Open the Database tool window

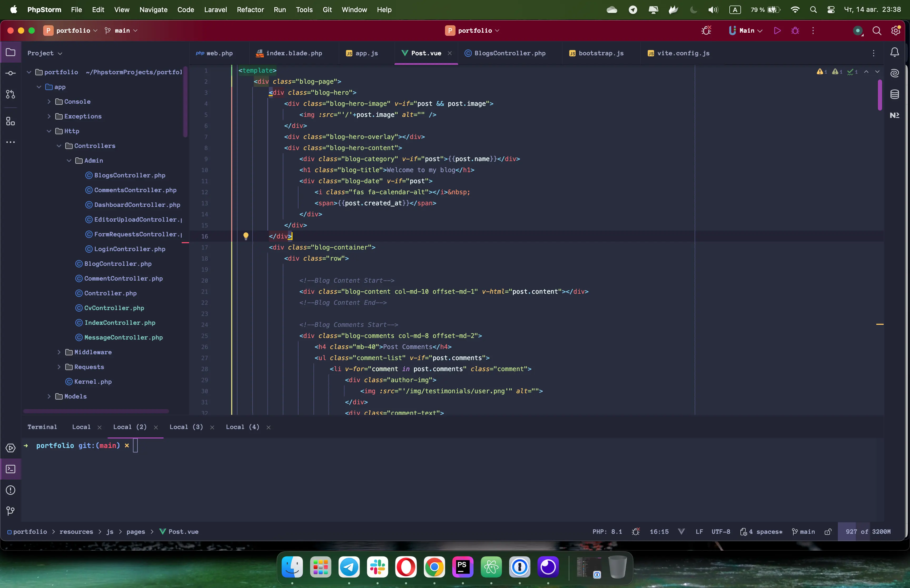point(895,94)
